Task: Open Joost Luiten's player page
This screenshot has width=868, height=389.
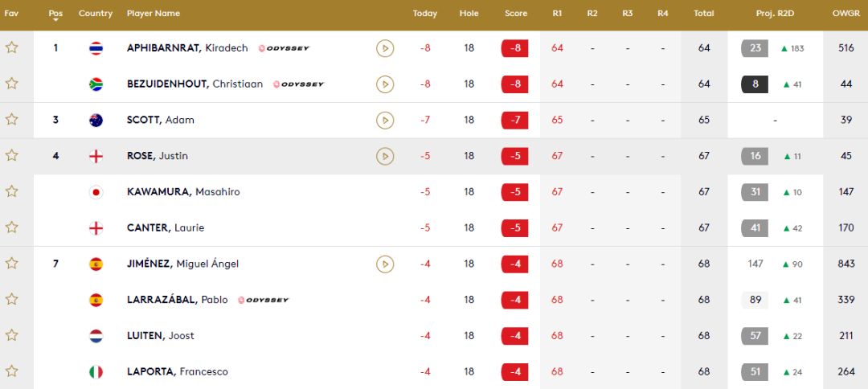Action: click(x=161, y=336)
